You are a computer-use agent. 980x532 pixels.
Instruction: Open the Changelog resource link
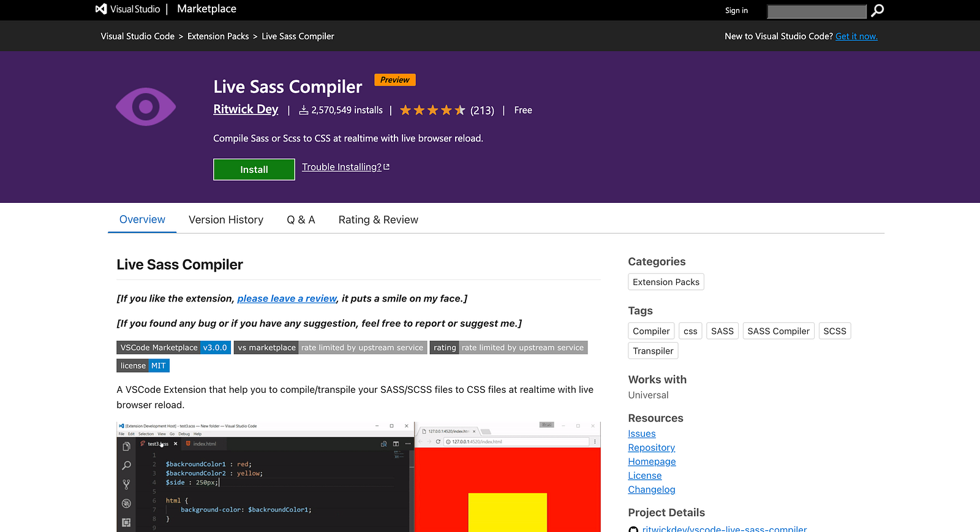pyautogui.click(x=652, y=490)
